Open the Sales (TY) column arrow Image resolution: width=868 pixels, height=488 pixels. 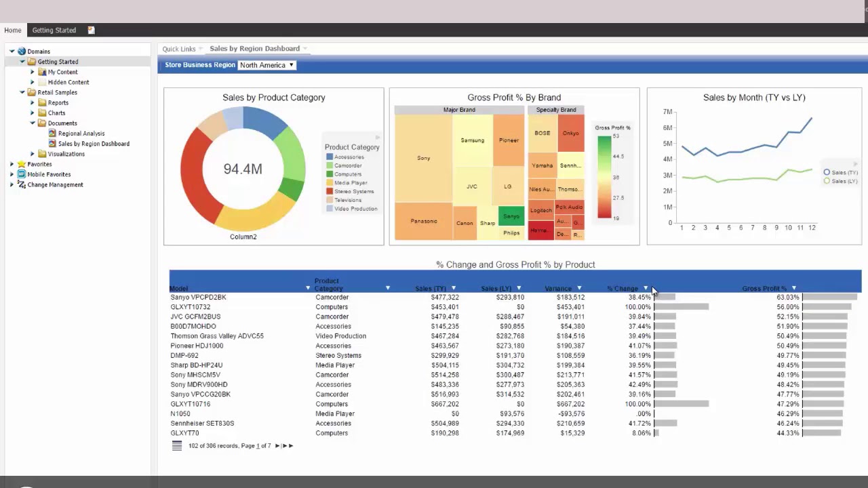(454, 289)
